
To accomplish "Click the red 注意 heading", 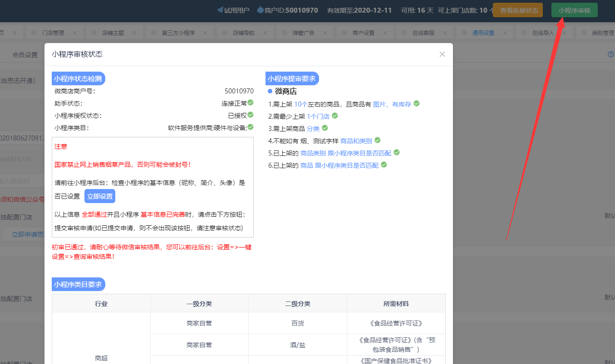I will [61, 147].
